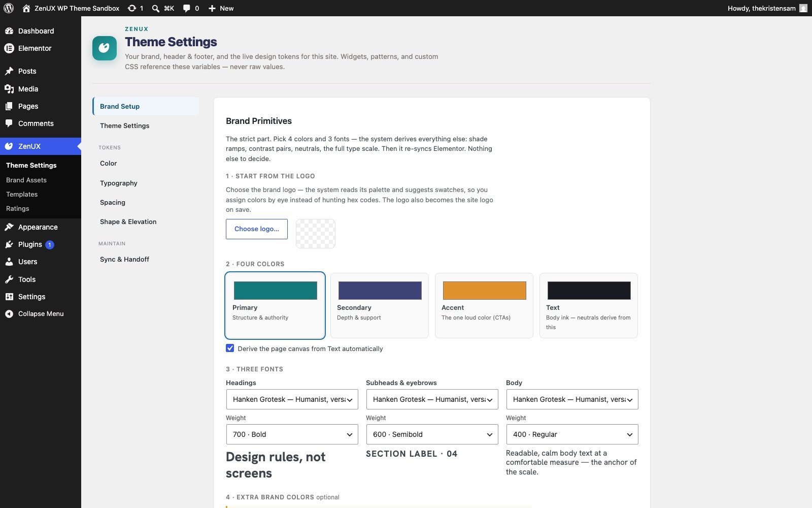Open the WordPress logo menu
The height and width of the screenshot is (508, 812).
click(x=9, y=8)
